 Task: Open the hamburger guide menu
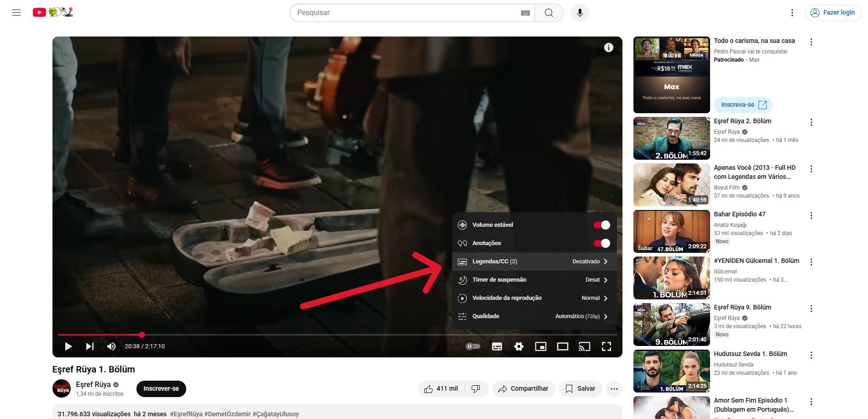16,13
